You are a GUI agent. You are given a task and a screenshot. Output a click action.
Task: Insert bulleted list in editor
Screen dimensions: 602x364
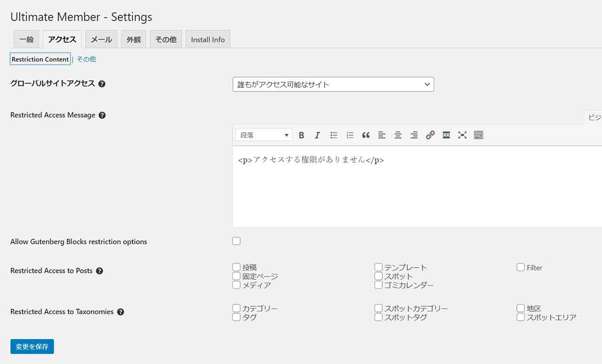pyautogui.click(x=334, y=135)
